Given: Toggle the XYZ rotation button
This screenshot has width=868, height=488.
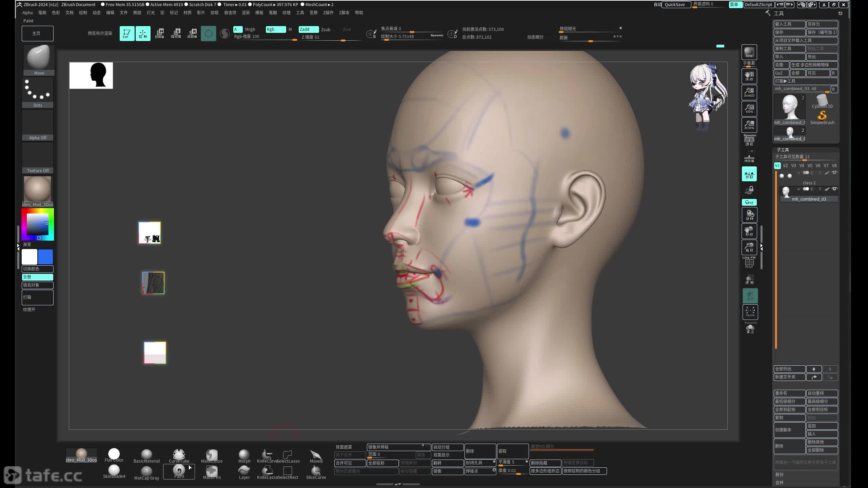Looking at the screenshot, I should point(749,202).
